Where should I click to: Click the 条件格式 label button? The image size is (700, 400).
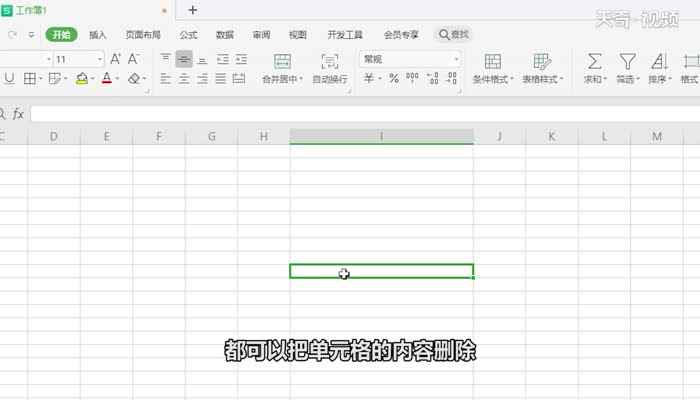(493, 79)
